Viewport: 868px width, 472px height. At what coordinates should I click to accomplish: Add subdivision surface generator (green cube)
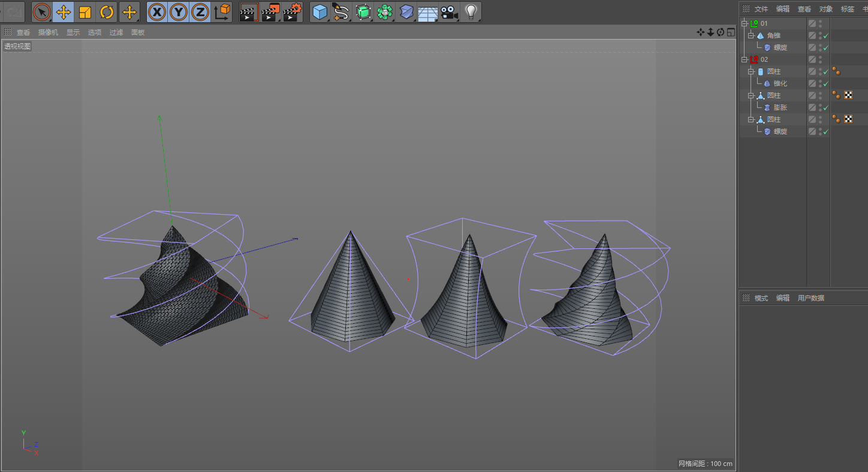click(363, 12)
